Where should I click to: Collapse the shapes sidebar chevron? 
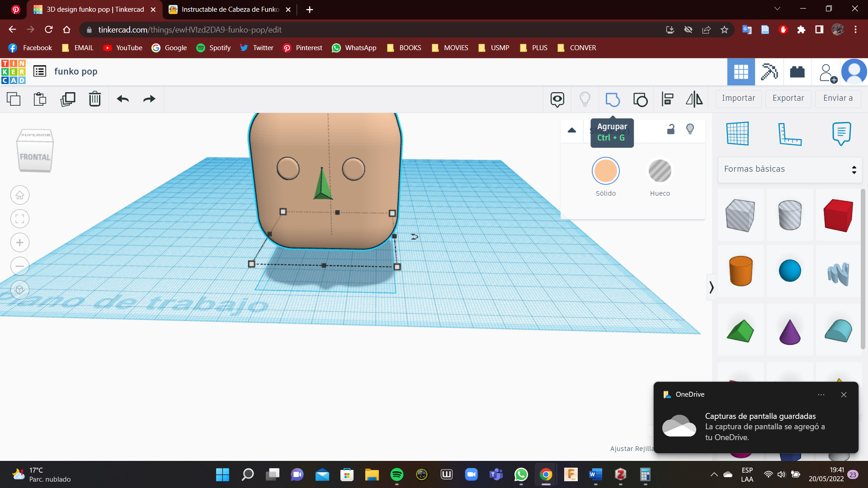(x=712, y=287)
